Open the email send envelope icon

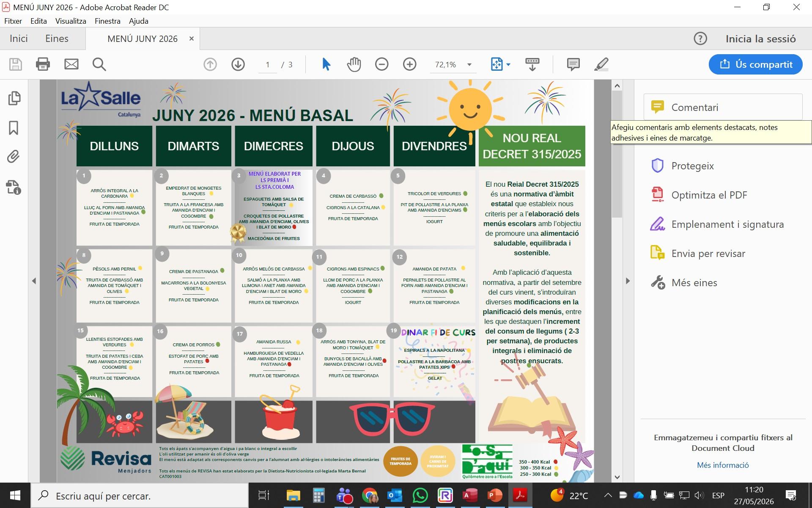(71, 64)
